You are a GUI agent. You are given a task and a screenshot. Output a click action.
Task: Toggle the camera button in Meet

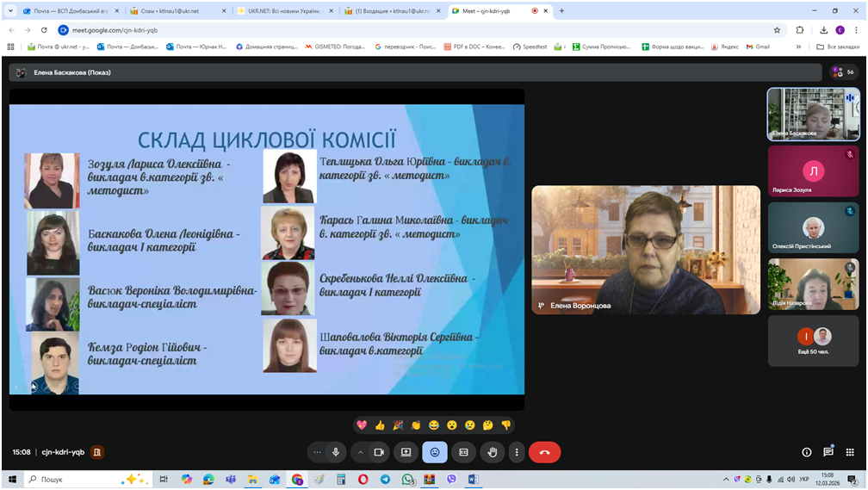[377, 452]
